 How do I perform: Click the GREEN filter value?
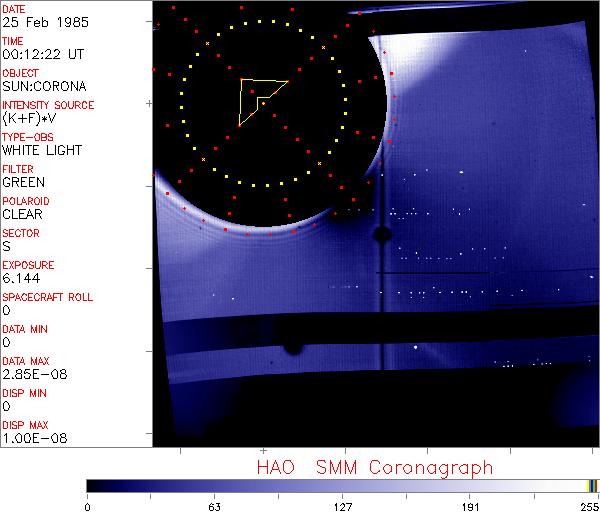tap(23, 182)
